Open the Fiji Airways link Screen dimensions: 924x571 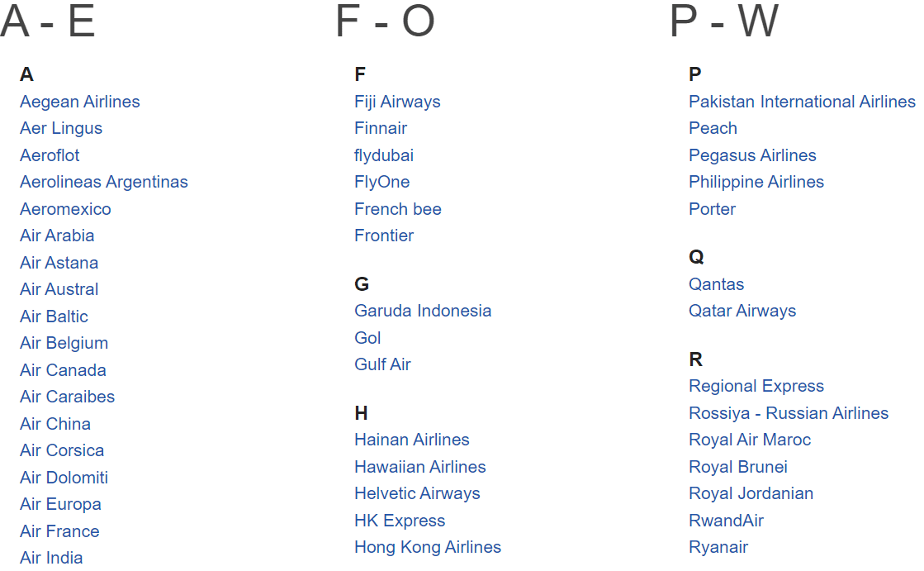click(x=397, y=102)
